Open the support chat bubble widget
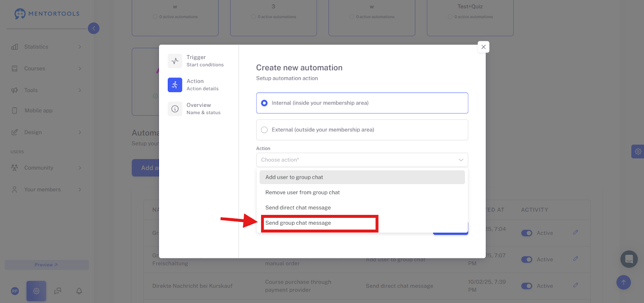The height and width of the screenshot is (303, 644). click(x=629, y=259)
